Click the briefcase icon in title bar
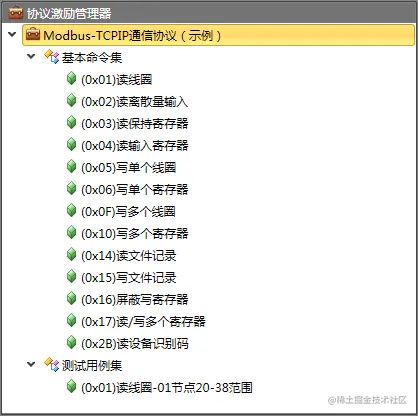Viewport: 418px width, 416px height. click(x=16, y=13)
